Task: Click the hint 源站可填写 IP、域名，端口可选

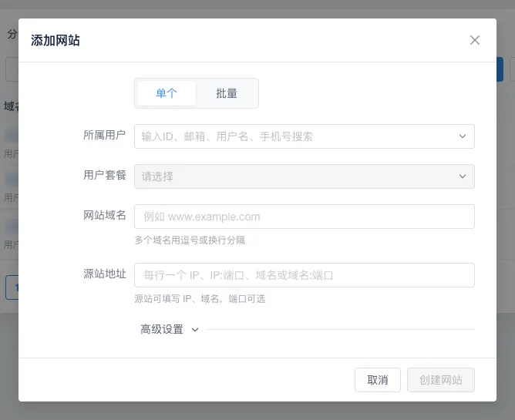Action: (200, 299)
